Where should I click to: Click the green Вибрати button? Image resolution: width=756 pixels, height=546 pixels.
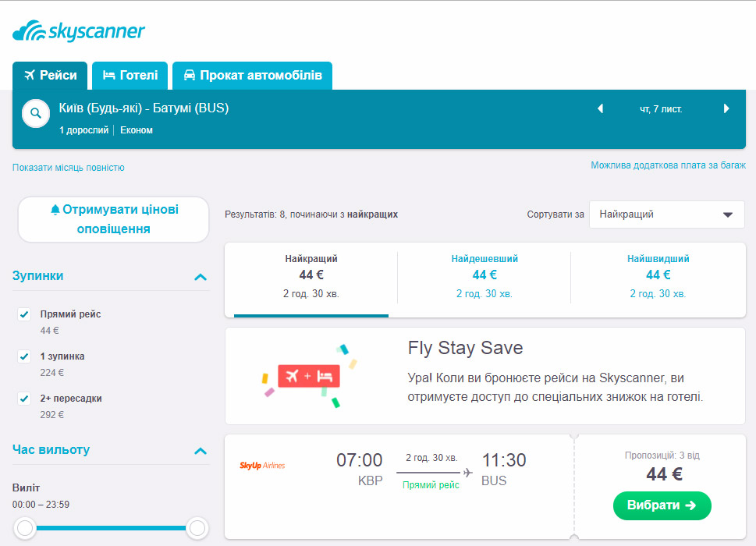(662, 505)
